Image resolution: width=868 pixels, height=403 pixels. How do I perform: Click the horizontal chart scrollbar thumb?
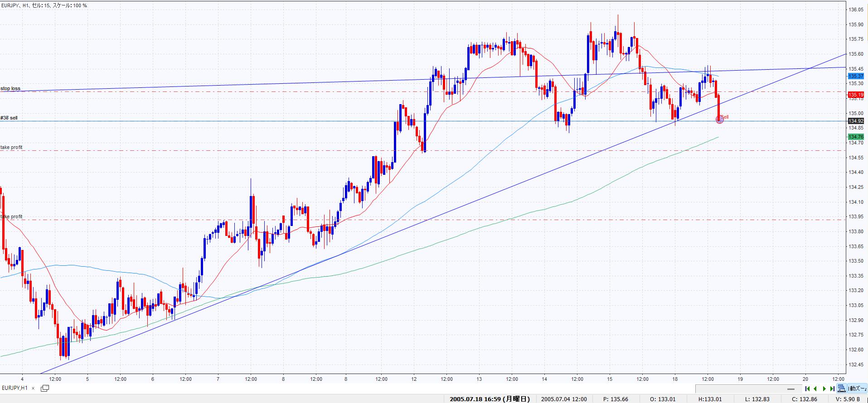point(791,389)
